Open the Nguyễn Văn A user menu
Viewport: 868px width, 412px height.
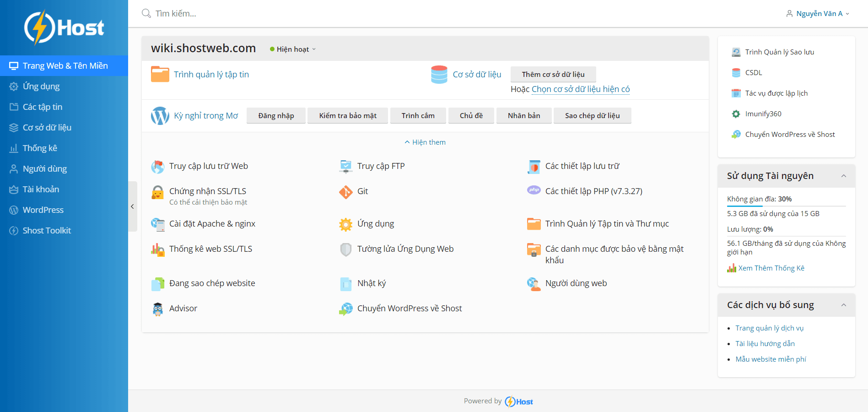point(818,14)
